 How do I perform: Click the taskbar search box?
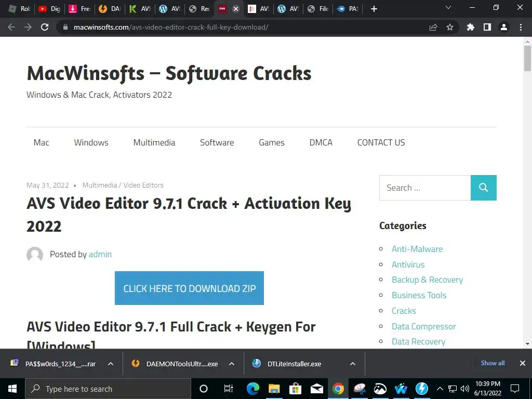click(108, 389)
